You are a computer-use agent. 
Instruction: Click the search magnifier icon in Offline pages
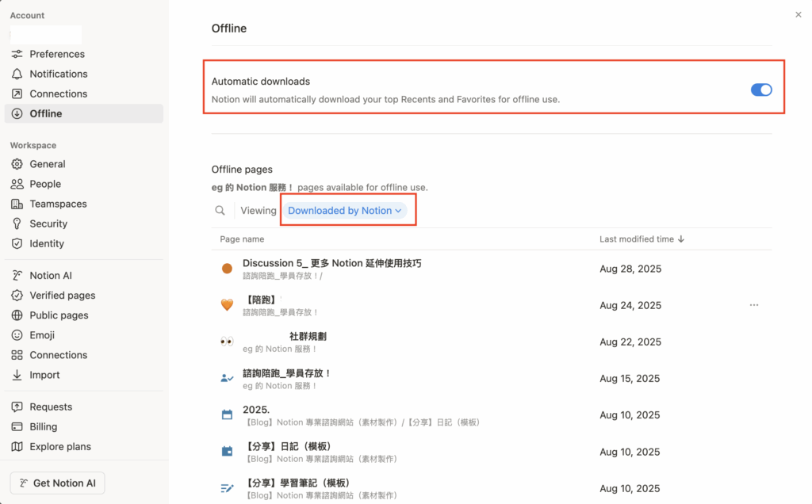220,211
